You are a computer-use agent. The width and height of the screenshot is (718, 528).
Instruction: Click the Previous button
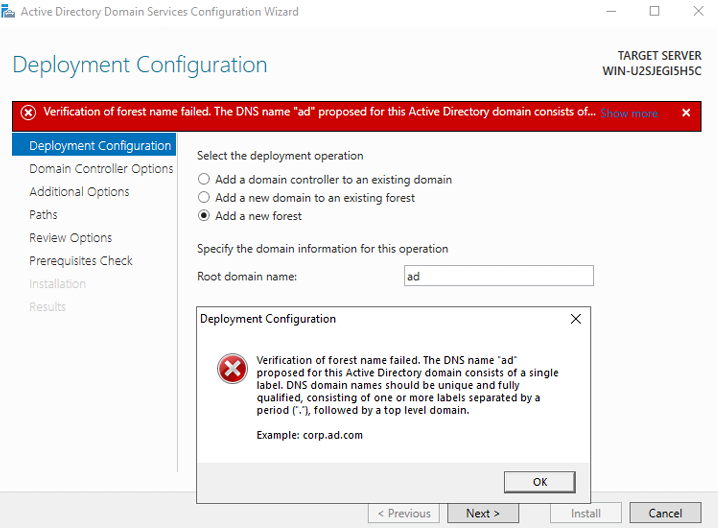pyautogui.click(x=404, y=513)
